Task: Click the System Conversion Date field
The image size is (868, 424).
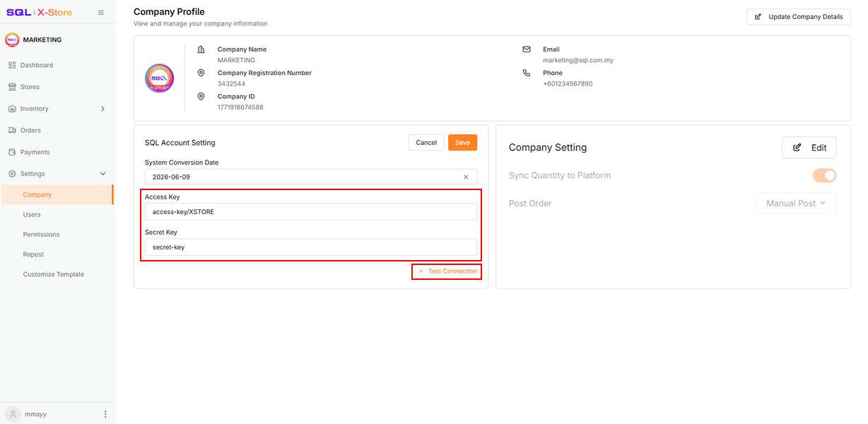Action: tap(311, 177)
